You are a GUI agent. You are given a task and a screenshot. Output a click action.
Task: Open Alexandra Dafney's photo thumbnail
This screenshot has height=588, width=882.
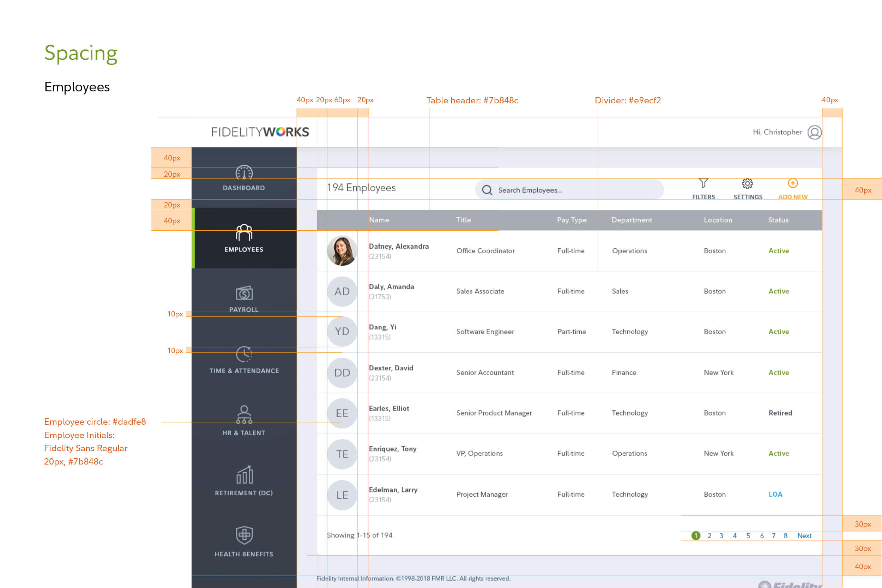tap(342, 251)
